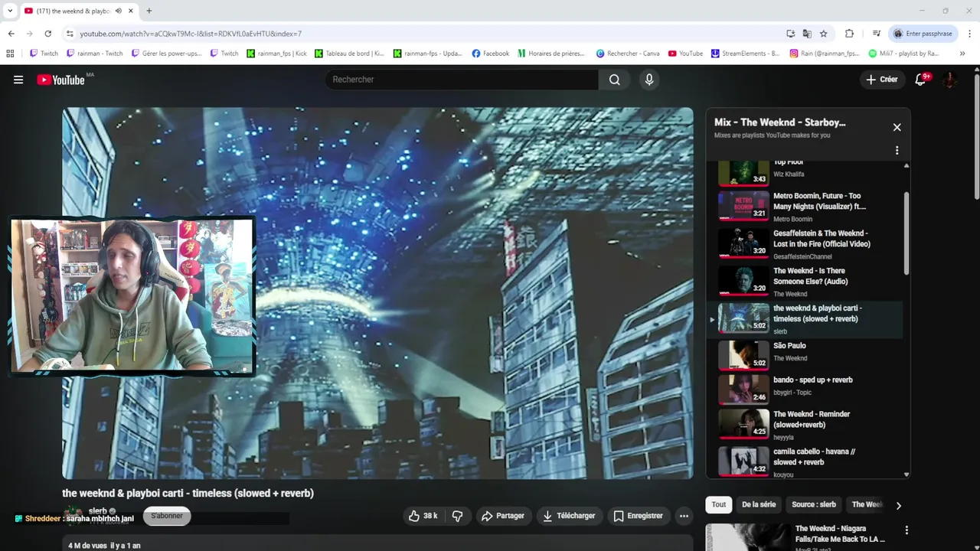Open the YouTube hamburger guide menu
980x551 pixels.
(x=18, y=80)
